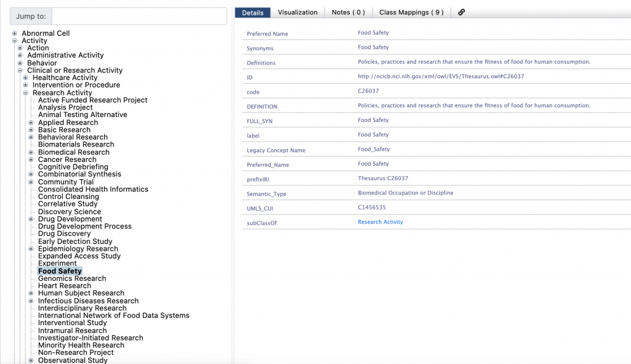631x364 pixels.
Task: Expand the Biomedical Research node
Action: pyautogui.click(x=31, y=152)
